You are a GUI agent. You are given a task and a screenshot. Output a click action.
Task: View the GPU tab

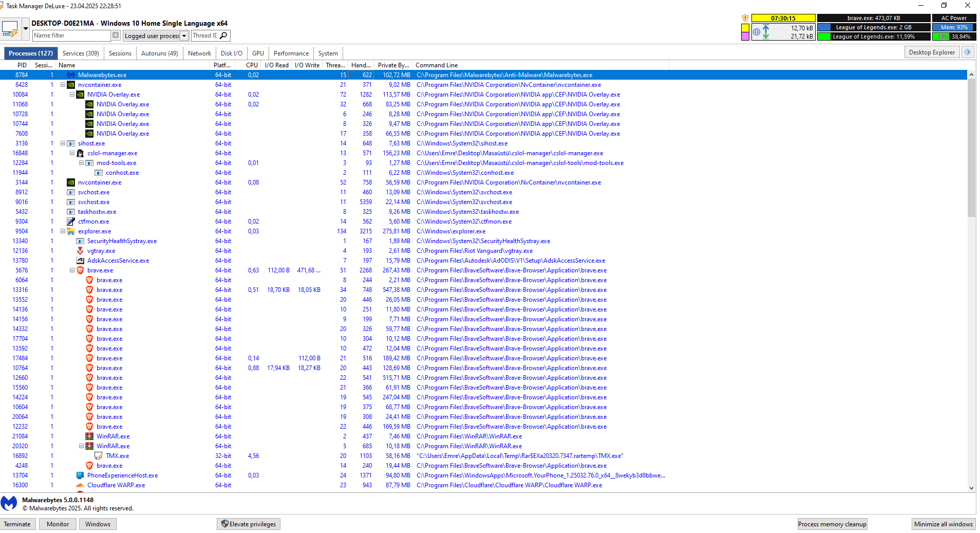pyautogui.click(x=258, y=53)
